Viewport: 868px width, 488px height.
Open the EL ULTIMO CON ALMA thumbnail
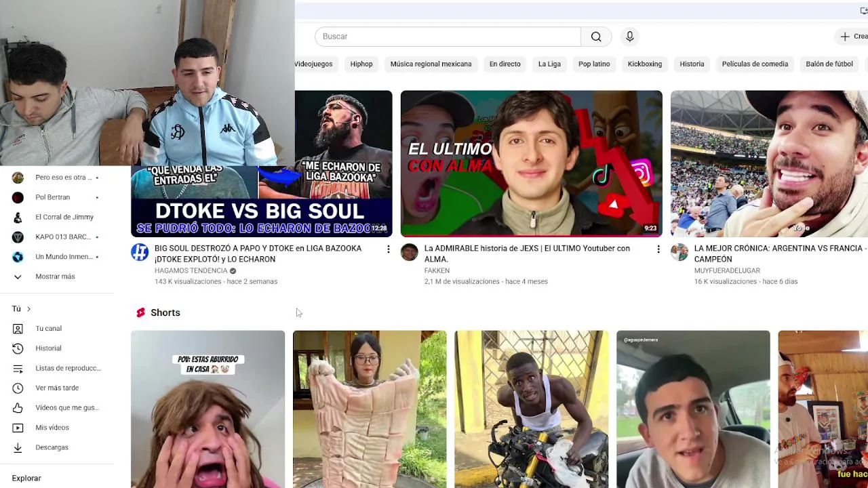[x=532, y=163]
